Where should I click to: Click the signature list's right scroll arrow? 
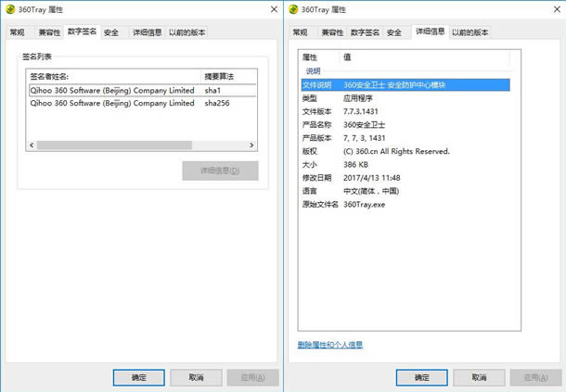click(x=251, y=146)
